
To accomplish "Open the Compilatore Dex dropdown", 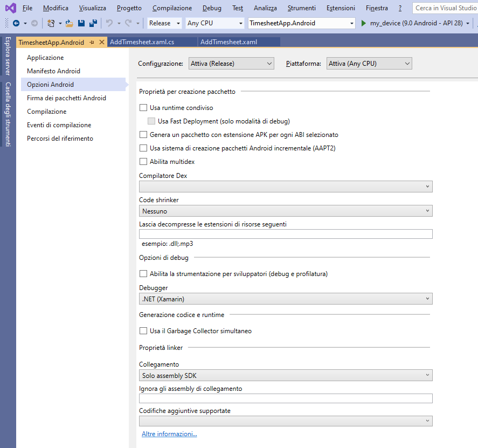I will [x=286, y=187].
